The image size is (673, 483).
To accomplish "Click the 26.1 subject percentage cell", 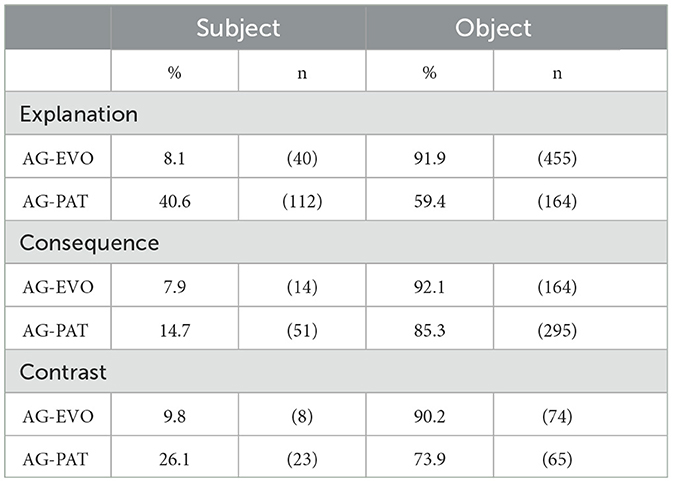I will tap(174, 457).
